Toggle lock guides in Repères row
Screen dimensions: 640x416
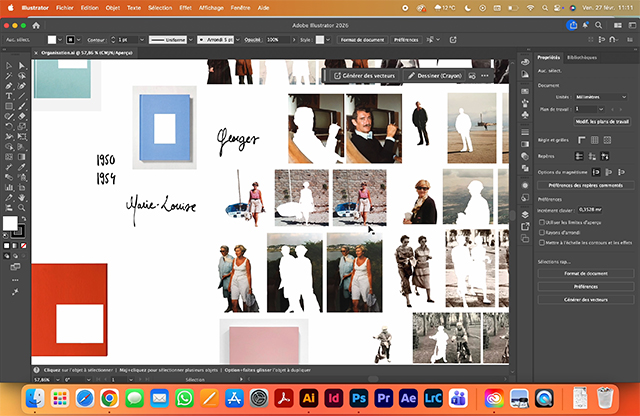click(x=592, y=156)
